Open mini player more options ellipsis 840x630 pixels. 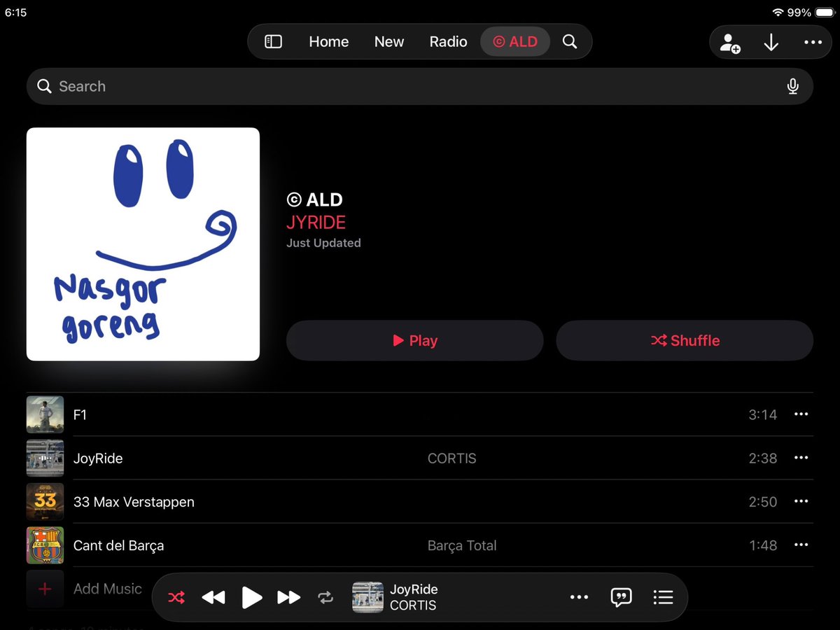(x=579, y=597)
